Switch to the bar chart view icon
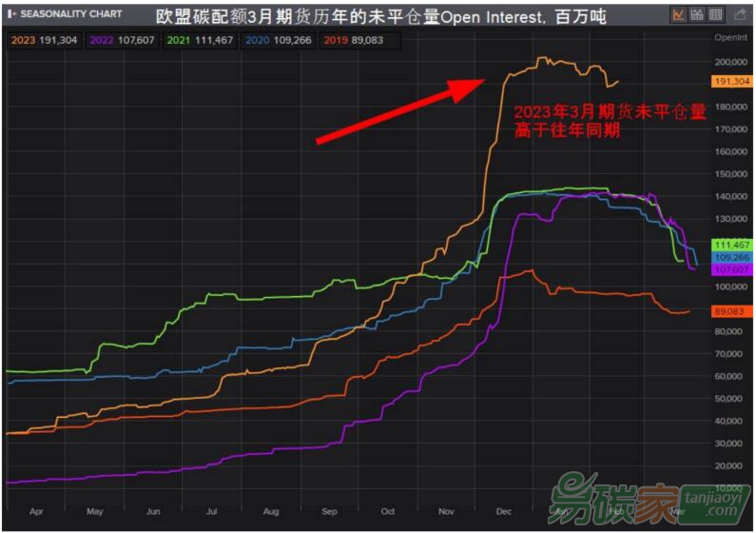 point(697,14)
